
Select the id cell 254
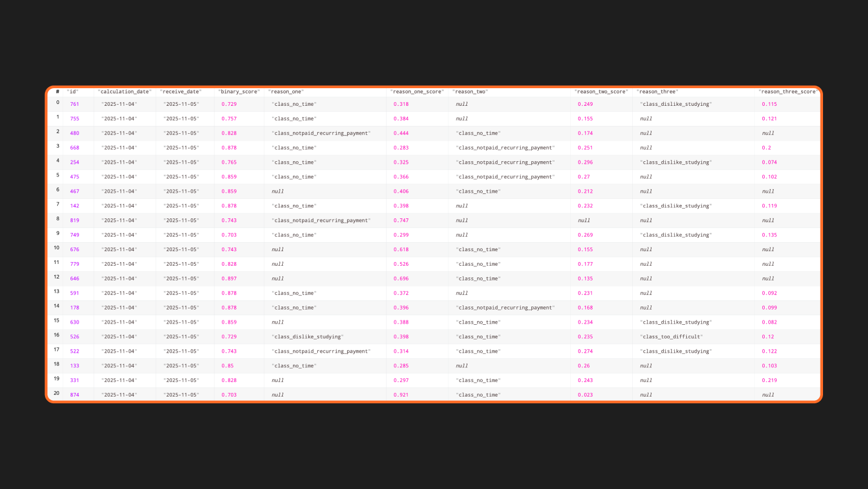pyautogui.click(x=74, y=162)
